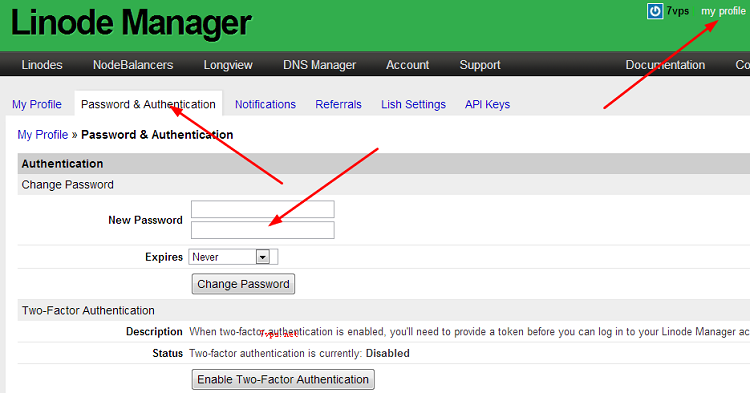Expand the Expires dropdown set to Never
Image resolution: width=750 pixels, height=393 pixels.
(233, 257)
